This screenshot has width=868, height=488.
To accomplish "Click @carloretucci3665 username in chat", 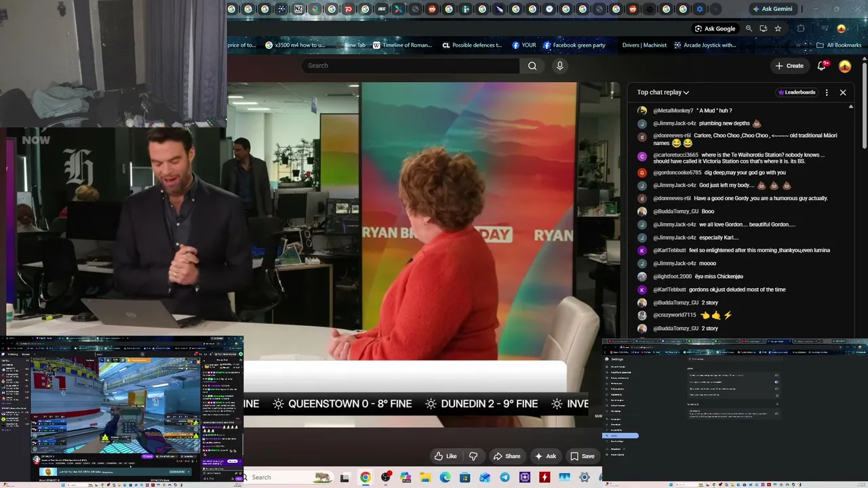I will point(675,155).
